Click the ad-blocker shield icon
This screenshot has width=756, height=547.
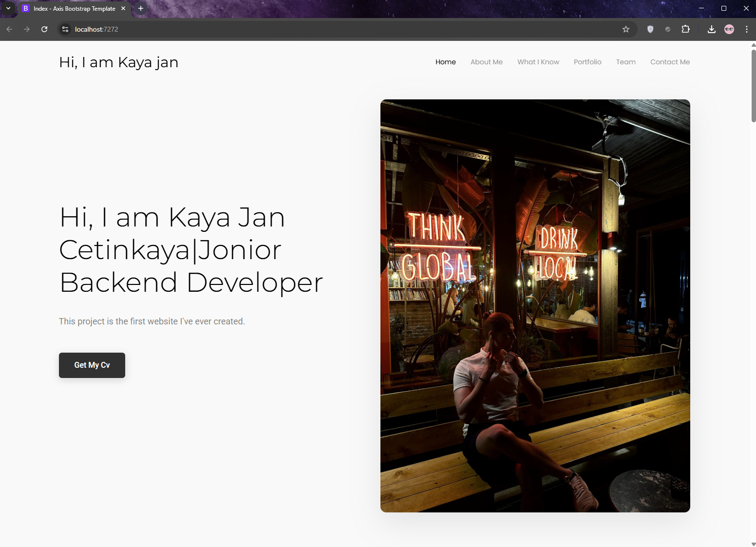pyautogui.click(x=650, y=29)
